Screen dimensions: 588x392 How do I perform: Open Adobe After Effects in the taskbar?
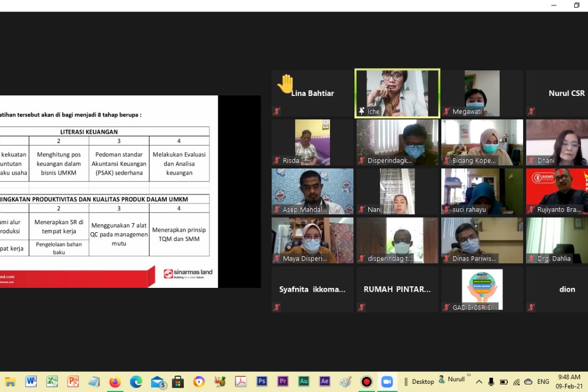coord(325,382)
